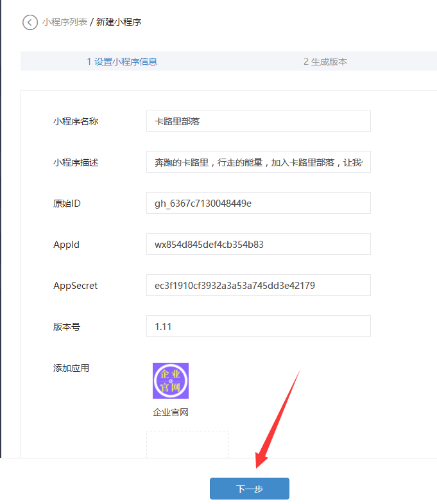
Task: Focus the AppId input field
Action: click(259, 244)
